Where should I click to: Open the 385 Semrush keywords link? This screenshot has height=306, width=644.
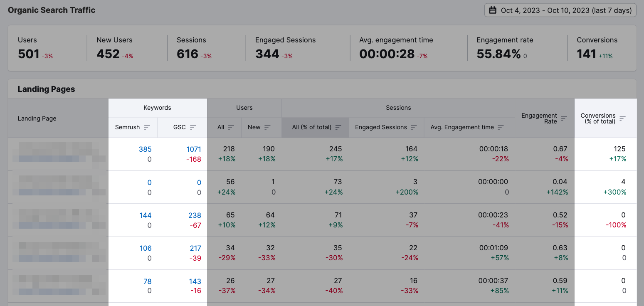click(x=146, y=149)
